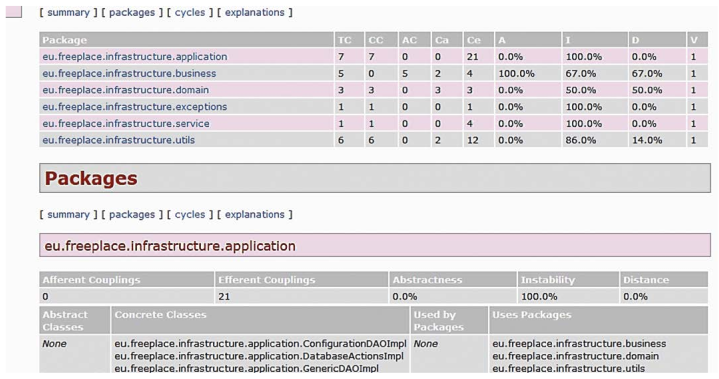The width and height of the screenshot is (719, 379).
Task: Open eu.freeplace.infrastructure.domain under Uses Packages
Action: coord(575,356)
